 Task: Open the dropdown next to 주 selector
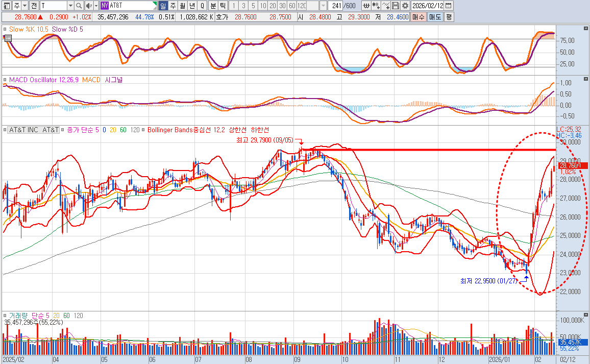pyautogui.click(x=24, y=6)
